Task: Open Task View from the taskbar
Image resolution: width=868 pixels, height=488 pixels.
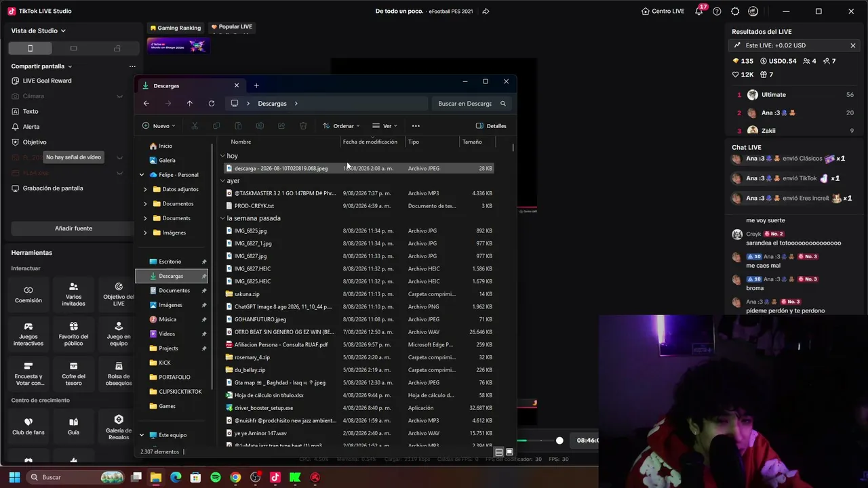Action: click(136, 477)
